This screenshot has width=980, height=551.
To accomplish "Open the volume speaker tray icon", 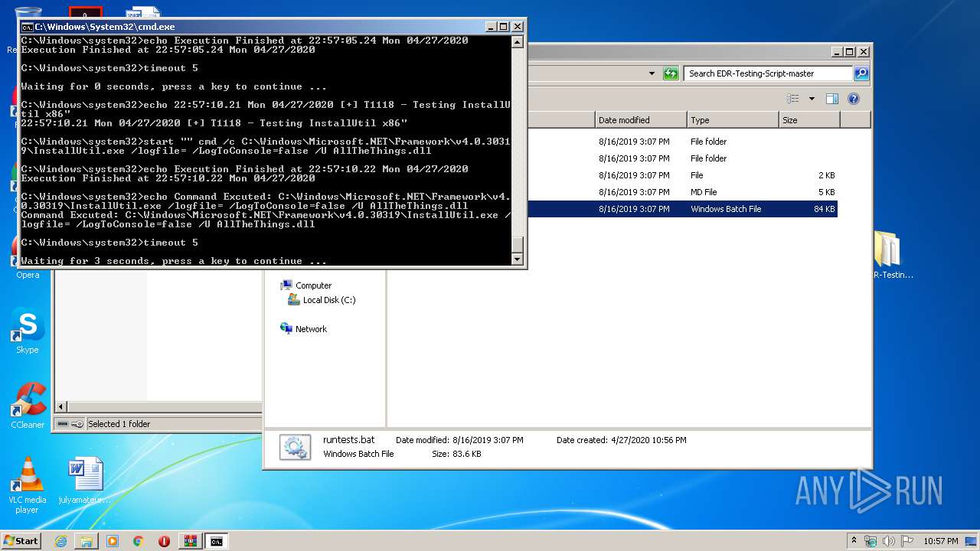I will pyautogui.click(x=889, y=541).
